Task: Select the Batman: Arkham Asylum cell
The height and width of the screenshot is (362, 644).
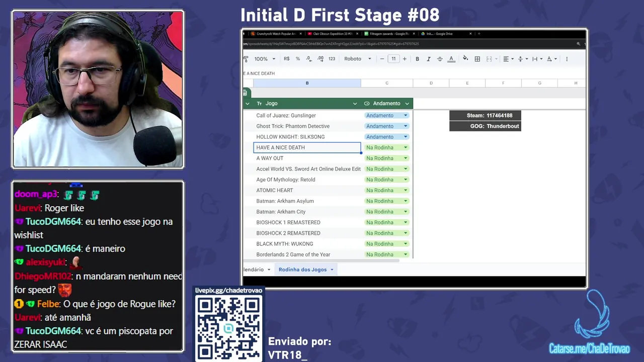Action: pos(307,201)
